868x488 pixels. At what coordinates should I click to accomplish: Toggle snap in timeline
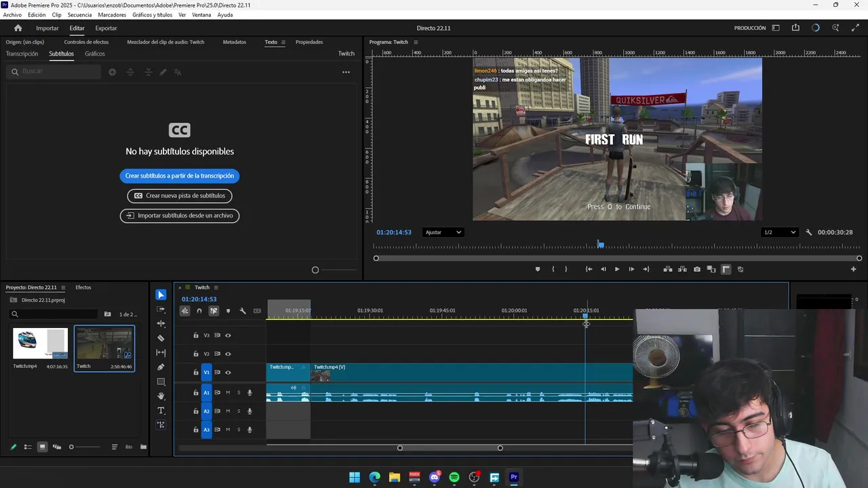tap(199, 311)
